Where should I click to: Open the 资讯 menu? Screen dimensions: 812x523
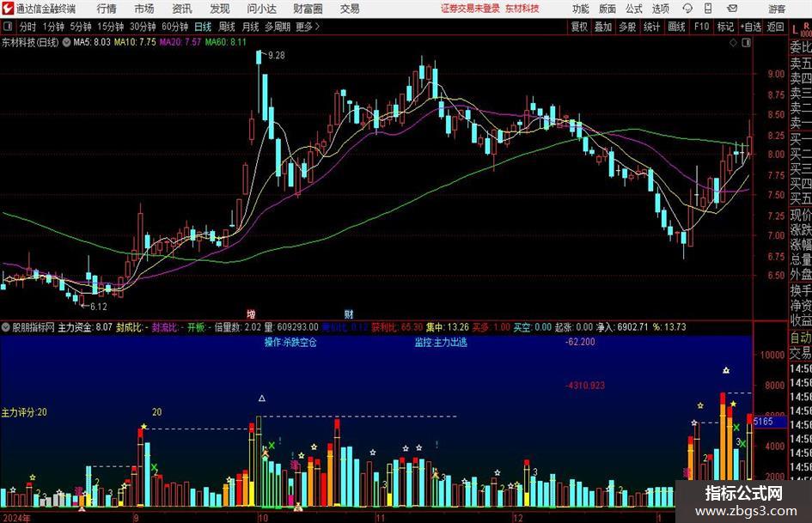(182, 9)
